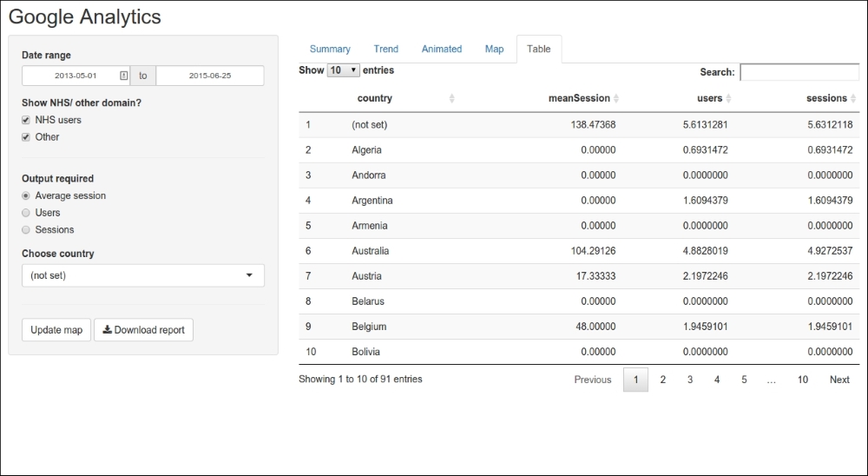The width and height of the screenshot is (868, 476).
Task: Click meanSession value 138.47368
Action: (593, 125)
